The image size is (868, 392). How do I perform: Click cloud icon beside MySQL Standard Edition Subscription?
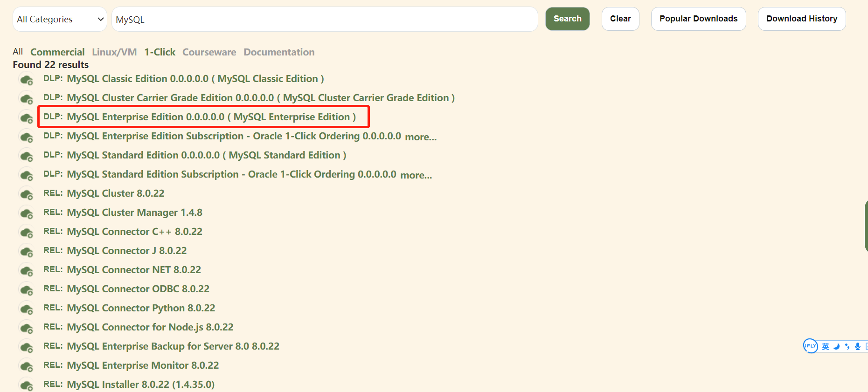[x=27, y=175]
